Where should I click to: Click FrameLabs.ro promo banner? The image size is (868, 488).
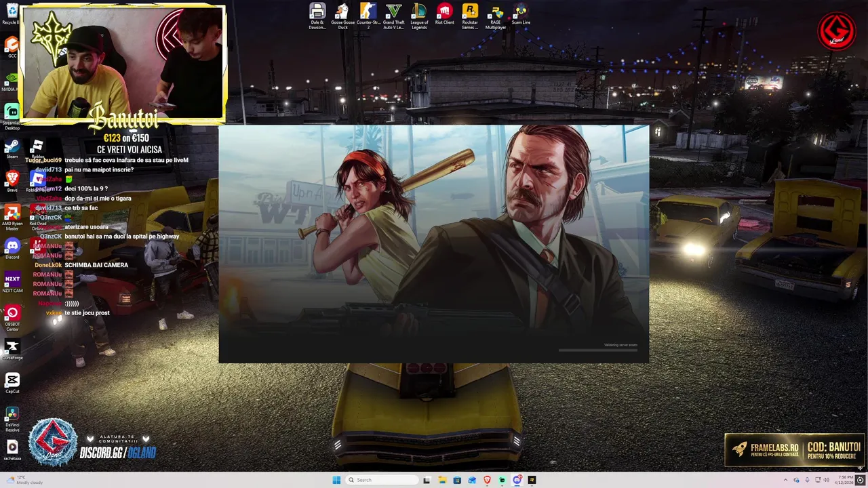795,449
